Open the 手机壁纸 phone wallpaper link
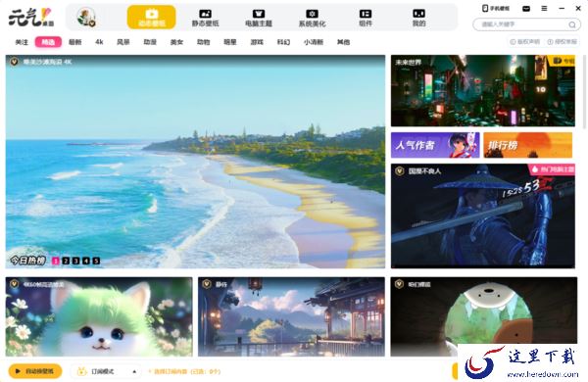The image size is (588, 382). tap(496, 8)
